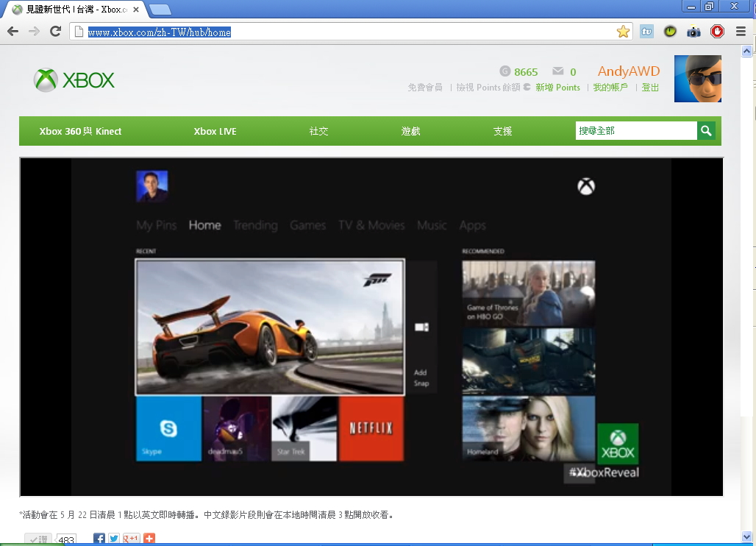
Task: Click the deadmau5 tile in video
Action: (x=237, y=428)
